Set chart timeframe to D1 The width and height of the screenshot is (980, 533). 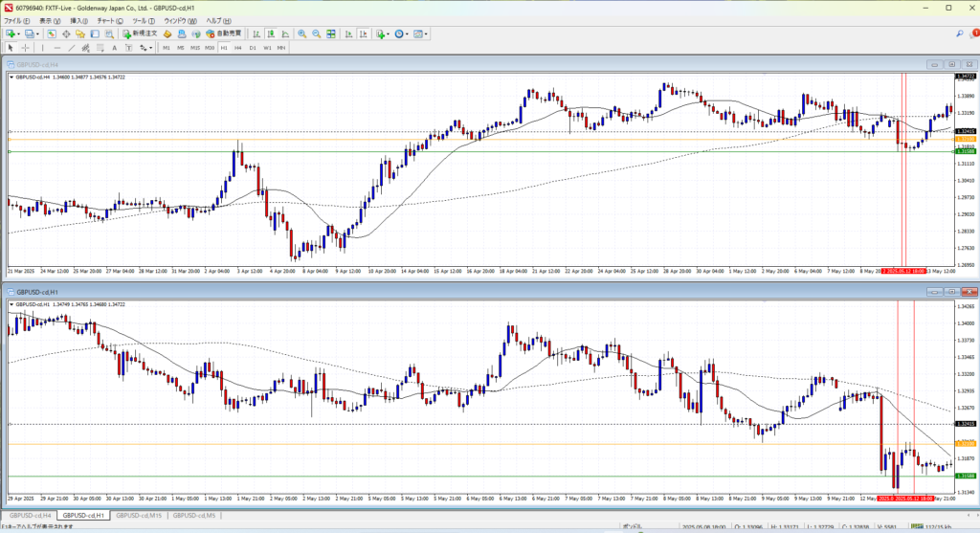[x=252, y=47]
